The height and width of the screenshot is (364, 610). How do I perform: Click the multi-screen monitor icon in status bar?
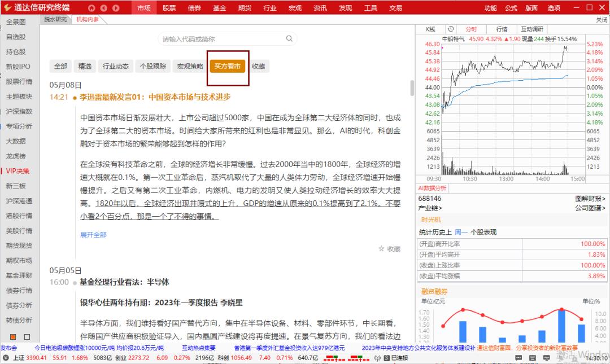tap(547, 357)
